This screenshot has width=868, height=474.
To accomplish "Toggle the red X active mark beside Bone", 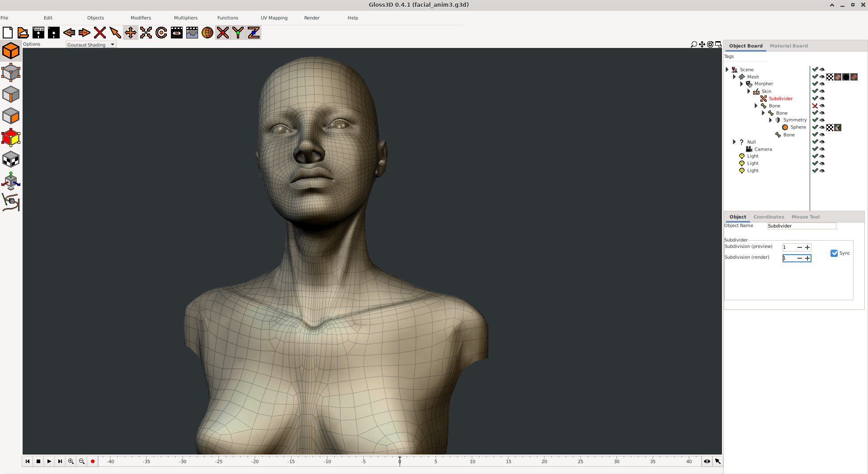I will pos(815,106).
